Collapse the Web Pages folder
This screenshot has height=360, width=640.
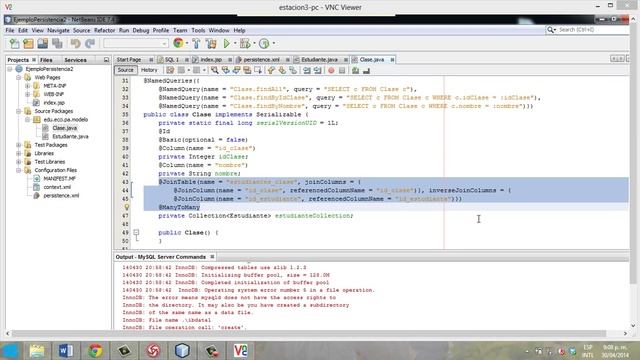pyautogui.click(x=19, y=78)
